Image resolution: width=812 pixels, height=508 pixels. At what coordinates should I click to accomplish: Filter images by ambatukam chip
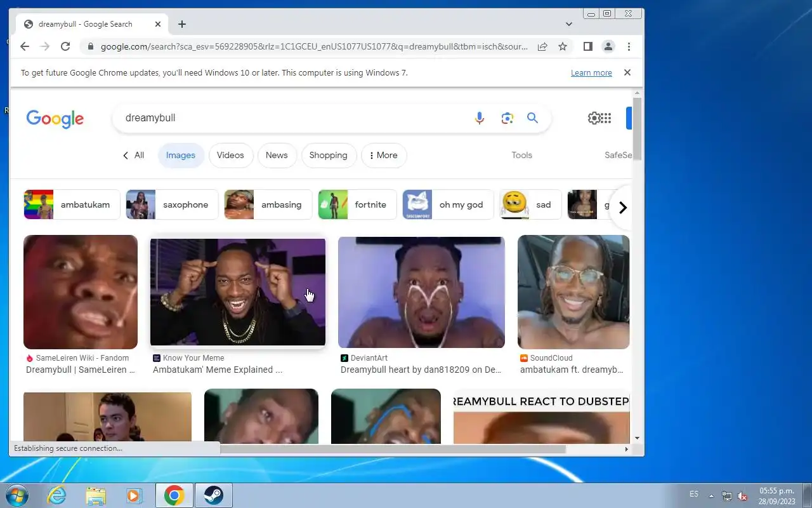[72, 204]
